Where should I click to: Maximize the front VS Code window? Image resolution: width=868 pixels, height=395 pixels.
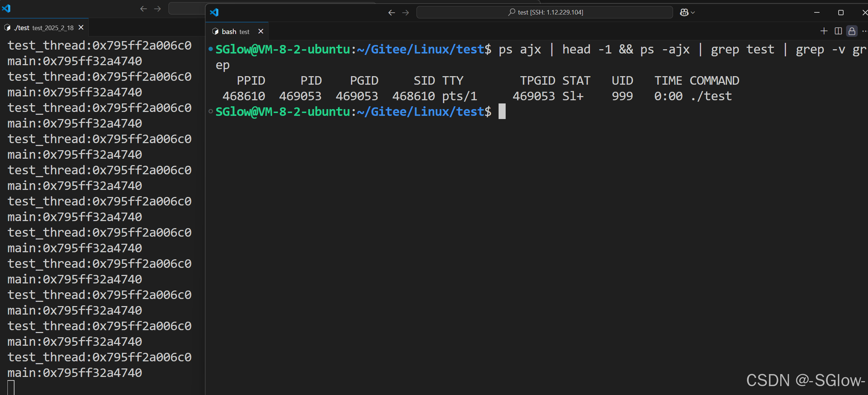point(841,13)
